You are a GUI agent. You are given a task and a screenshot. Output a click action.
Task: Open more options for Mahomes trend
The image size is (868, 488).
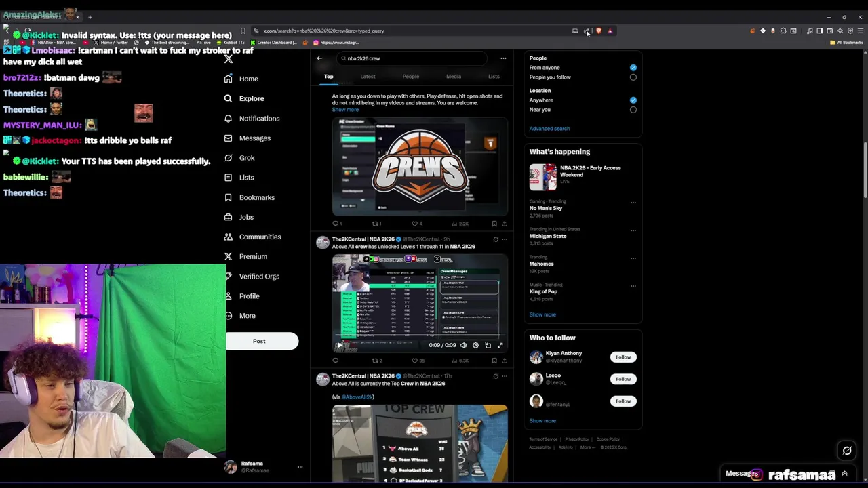633,258
